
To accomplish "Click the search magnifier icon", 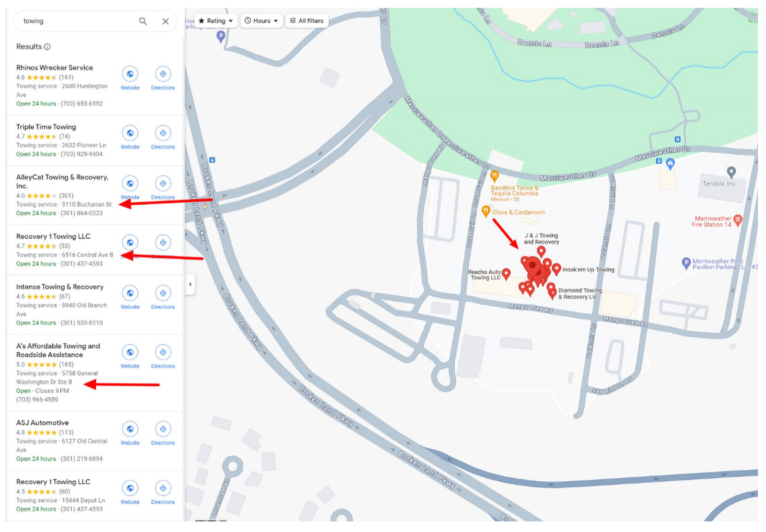I will 143,21.
